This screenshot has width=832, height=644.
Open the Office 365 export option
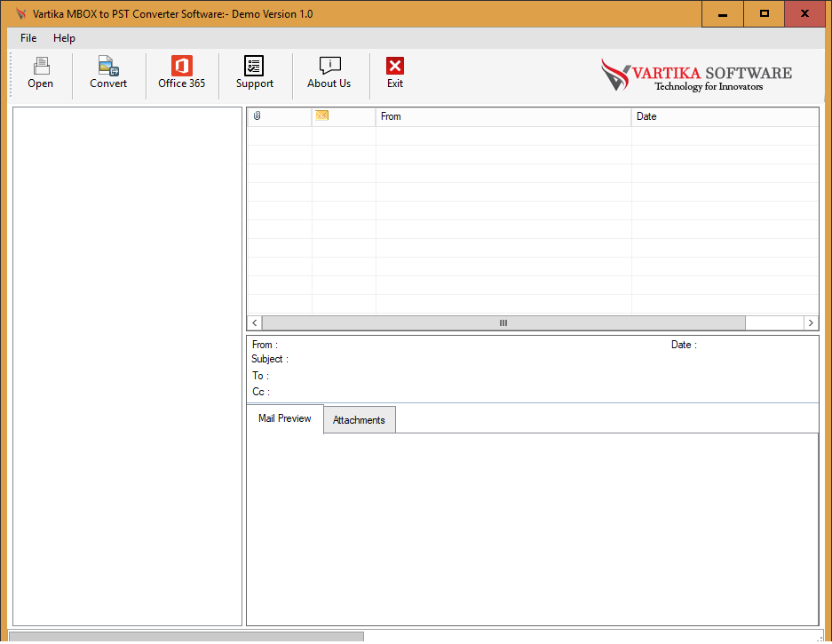tap(181, 73)
